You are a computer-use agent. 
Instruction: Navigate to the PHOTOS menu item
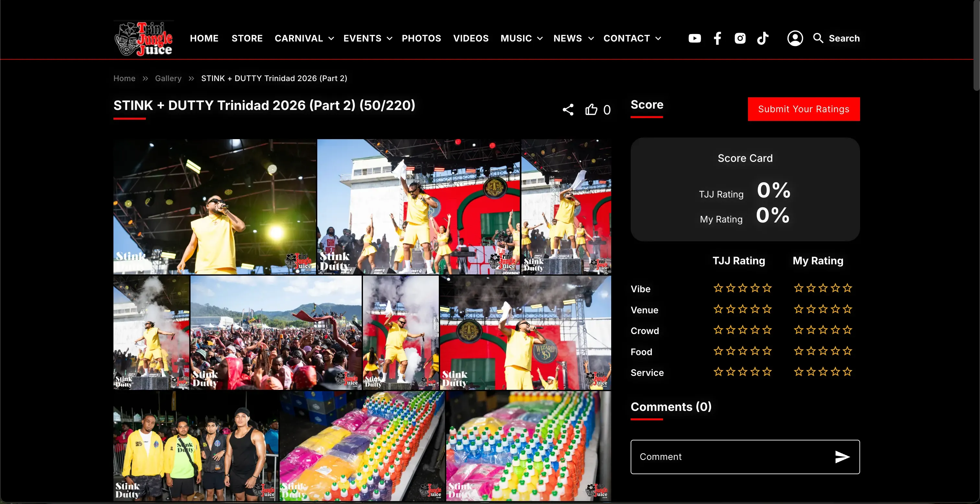pos(422,38)
